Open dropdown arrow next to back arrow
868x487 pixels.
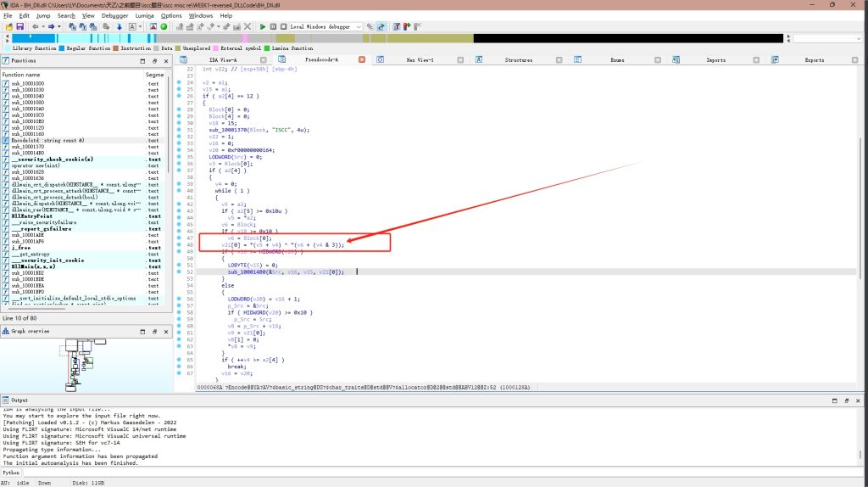click(x=43, y=26)
